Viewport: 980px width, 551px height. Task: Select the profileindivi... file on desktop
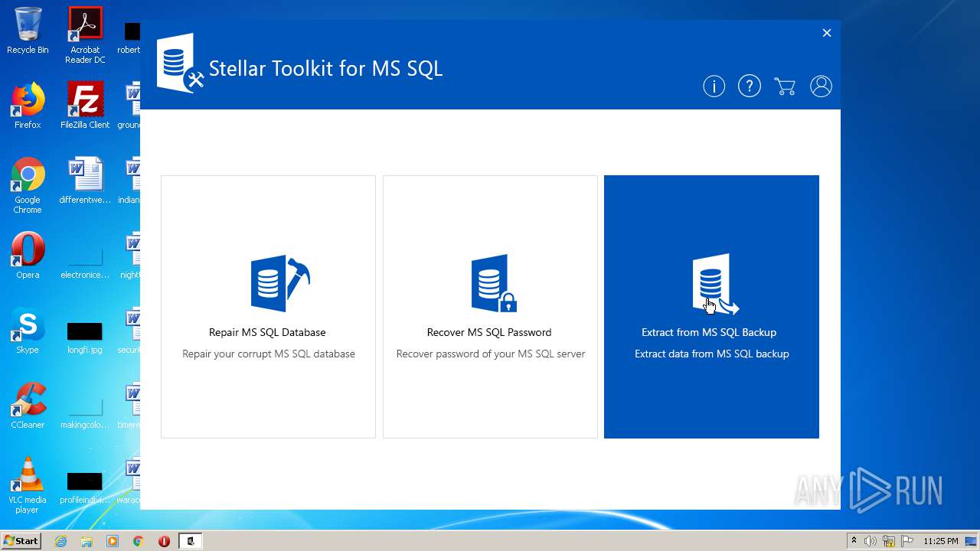tap(85, 487)
